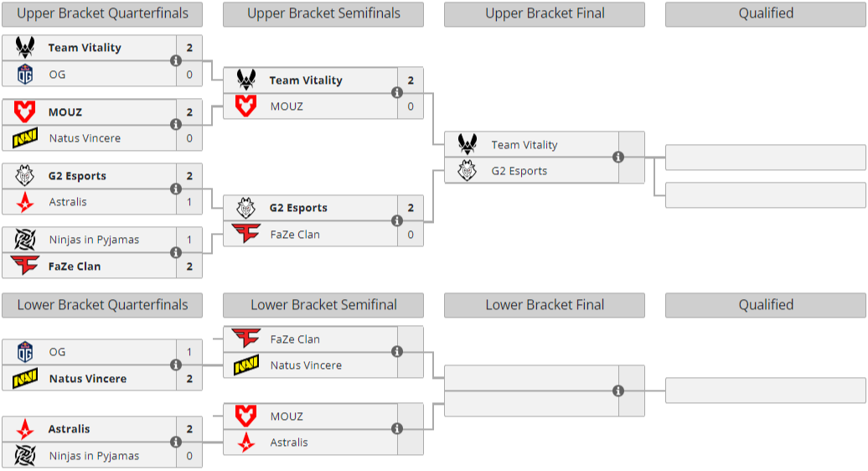
Task: Click G2 Esports logo in Upper Bracket Final
Action: (x=468, y=171)
